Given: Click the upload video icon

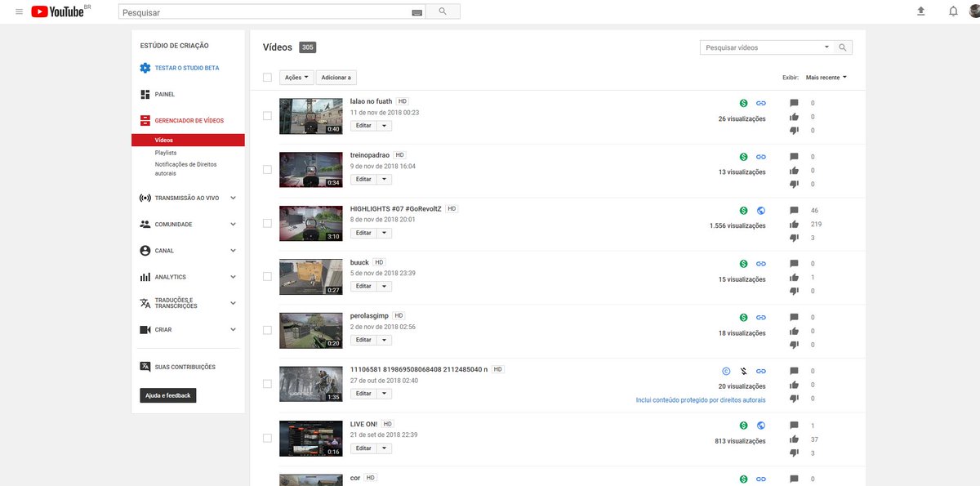Looking at the screenshot, I should (x=921, y=11).
